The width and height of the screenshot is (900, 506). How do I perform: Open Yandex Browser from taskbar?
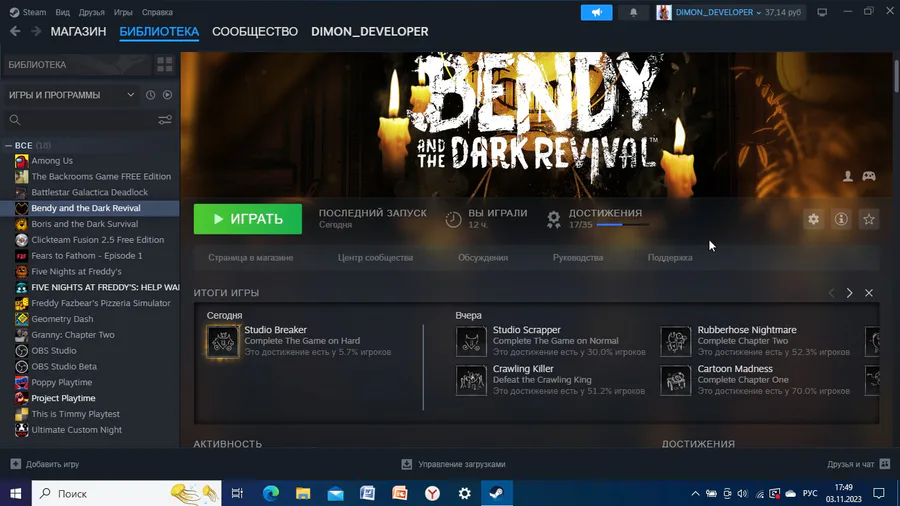click(x=432, y=493)
